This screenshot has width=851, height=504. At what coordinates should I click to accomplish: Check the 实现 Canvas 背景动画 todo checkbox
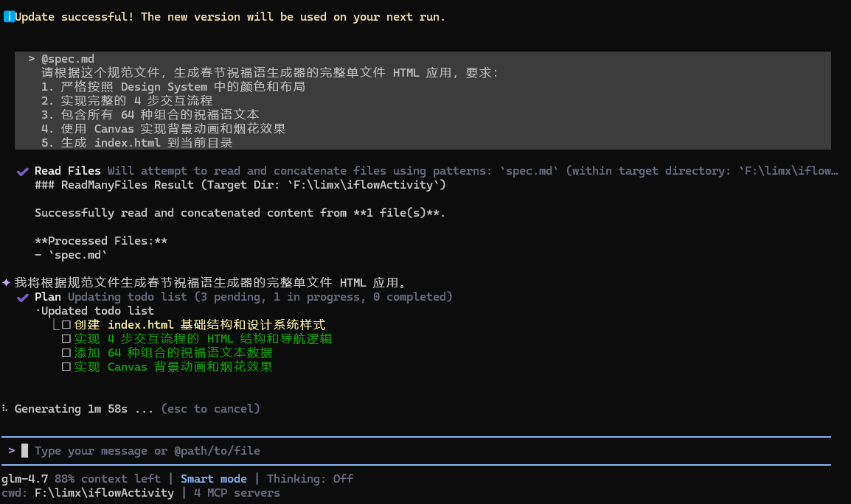[66, 367]
